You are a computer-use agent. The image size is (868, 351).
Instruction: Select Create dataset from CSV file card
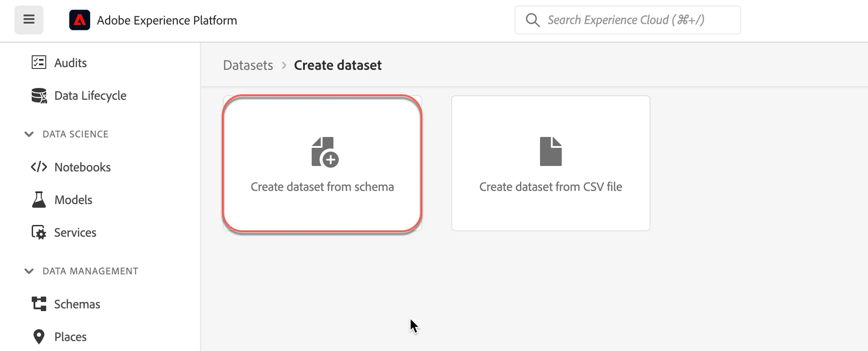(551, 163)
